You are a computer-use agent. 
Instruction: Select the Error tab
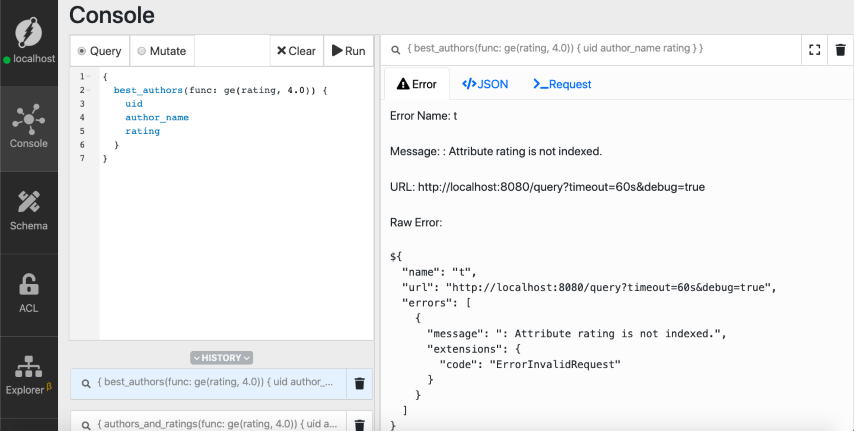[416, 84]
